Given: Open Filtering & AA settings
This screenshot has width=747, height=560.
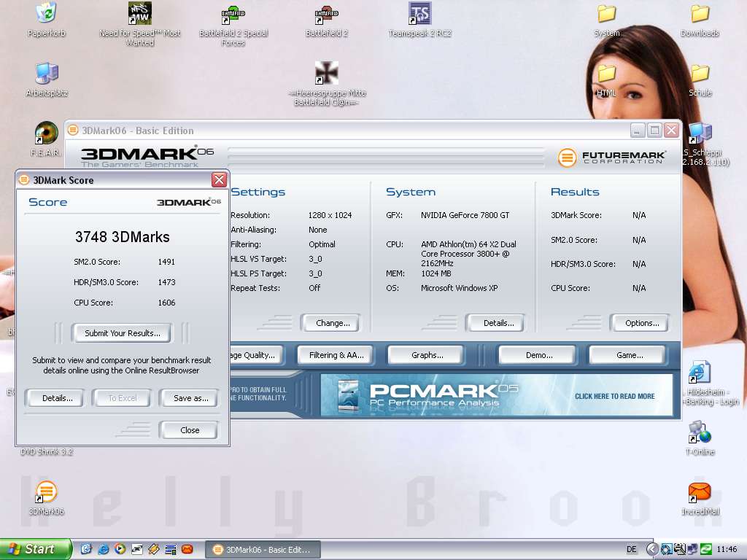Looking at the screenshot, I should click(x=336, y=355).
